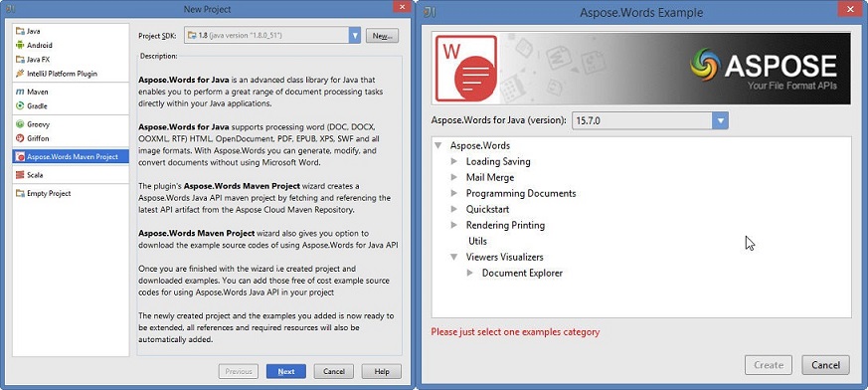Image resolution: width=868 pixels, height=390 pixels.
Task: Click the Create button
Action: 769,365
